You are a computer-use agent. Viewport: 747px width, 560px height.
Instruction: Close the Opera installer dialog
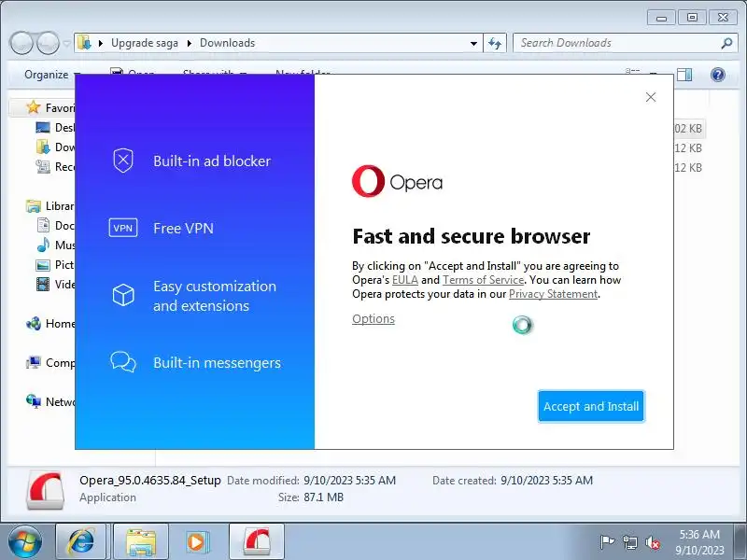651,97
